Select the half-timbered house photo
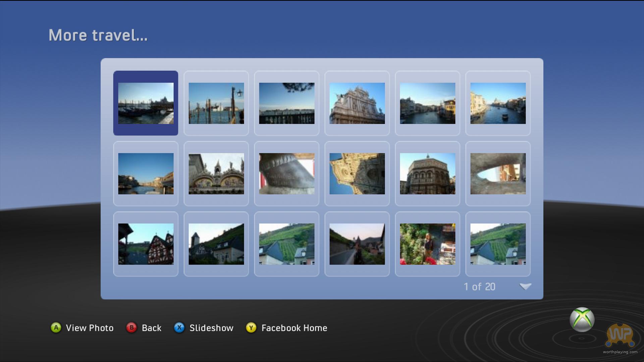 coord(146,244)
